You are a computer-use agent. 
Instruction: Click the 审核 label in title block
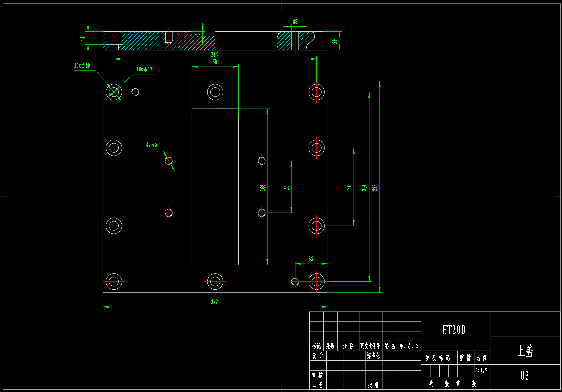pyautogui.click(x=317, y=375)
